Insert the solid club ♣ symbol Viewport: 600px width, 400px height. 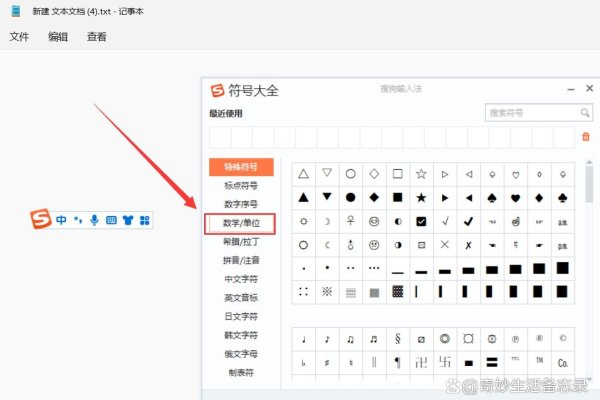[563, 198]
